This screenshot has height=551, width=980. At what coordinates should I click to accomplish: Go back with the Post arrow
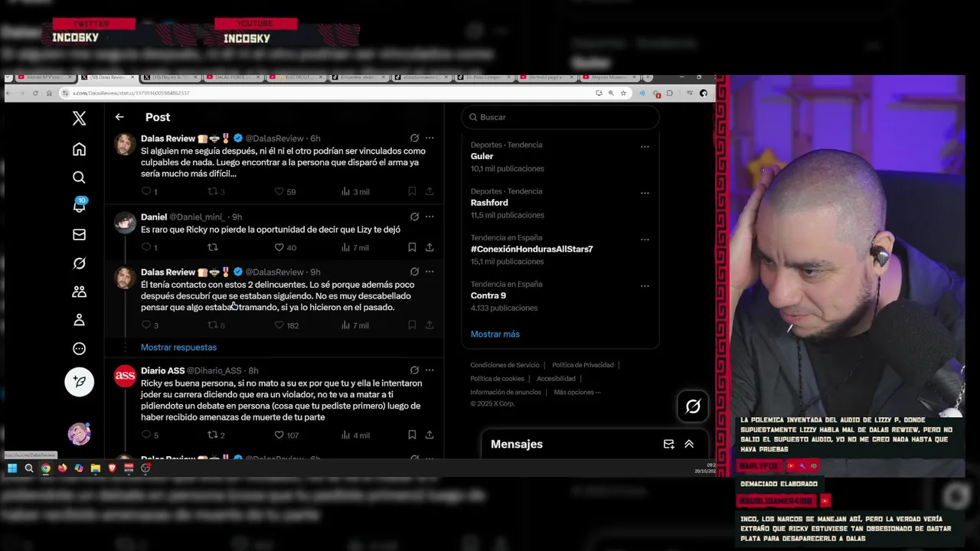(x=119, y=117)
